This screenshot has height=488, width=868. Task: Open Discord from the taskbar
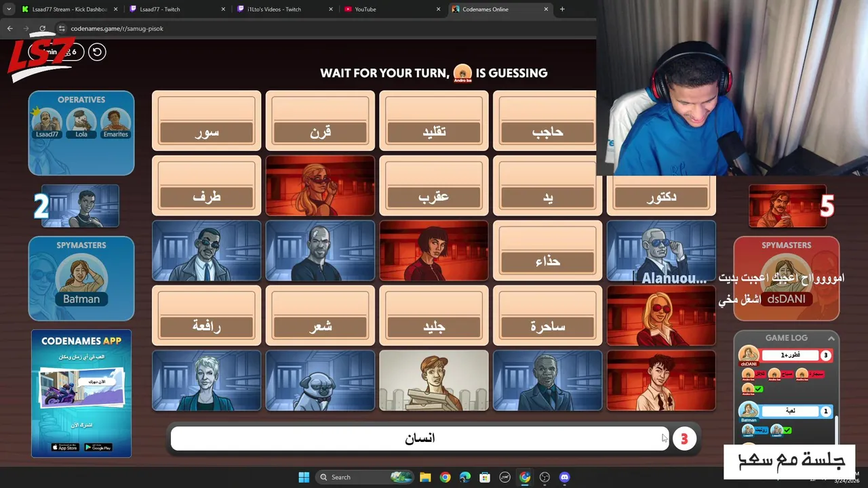(x=564, y=477)
